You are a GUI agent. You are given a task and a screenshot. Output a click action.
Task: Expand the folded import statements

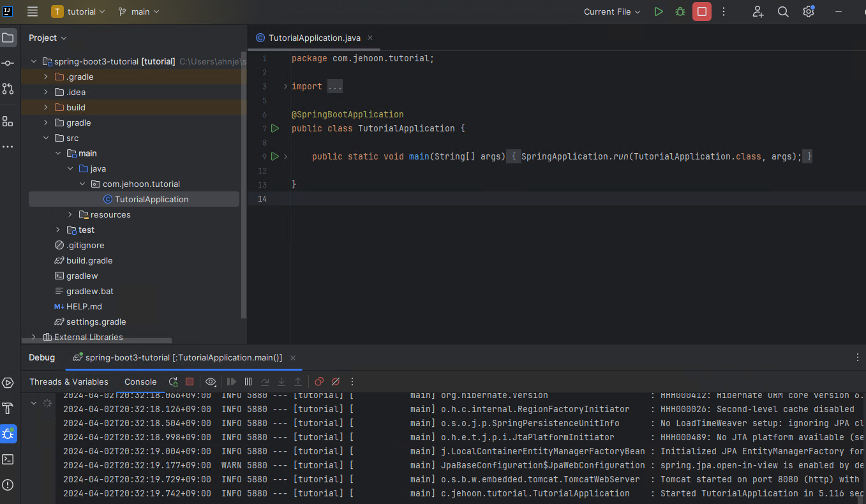(285, 86)
